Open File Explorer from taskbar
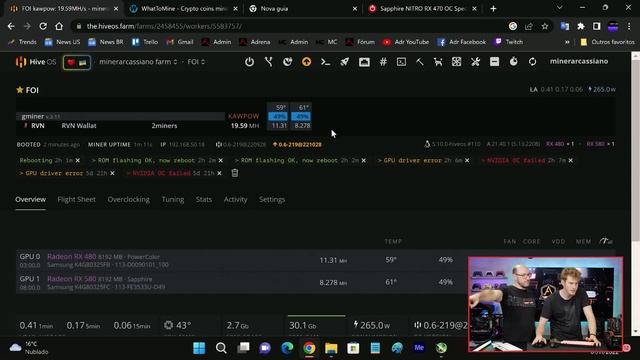The image size is (640, 360). (331, 348)
